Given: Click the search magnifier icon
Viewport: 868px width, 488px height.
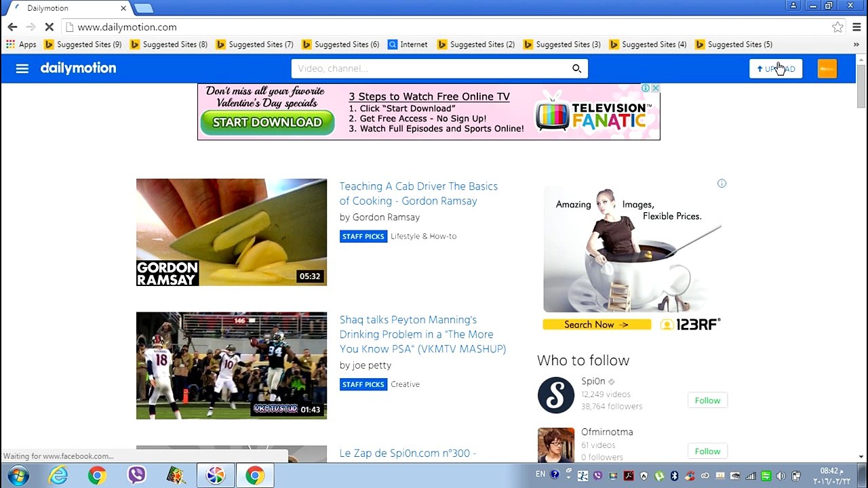Looking at the screenshot, I should click(576, 68).
